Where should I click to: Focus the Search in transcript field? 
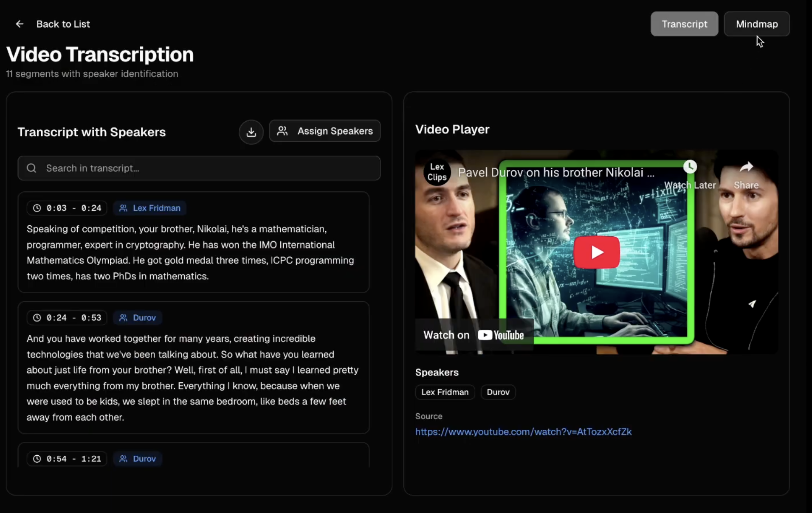tap(199, 168)
